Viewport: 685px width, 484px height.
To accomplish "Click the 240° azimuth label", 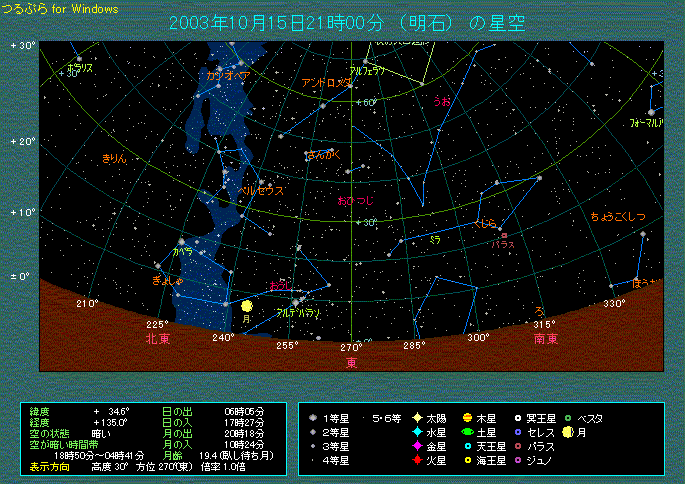I will click(x=223, y=338).
